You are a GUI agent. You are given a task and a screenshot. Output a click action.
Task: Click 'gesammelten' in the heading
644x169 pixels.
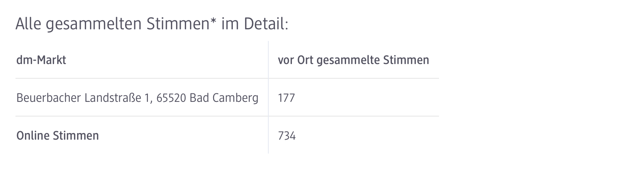click(x=94, y=25)
